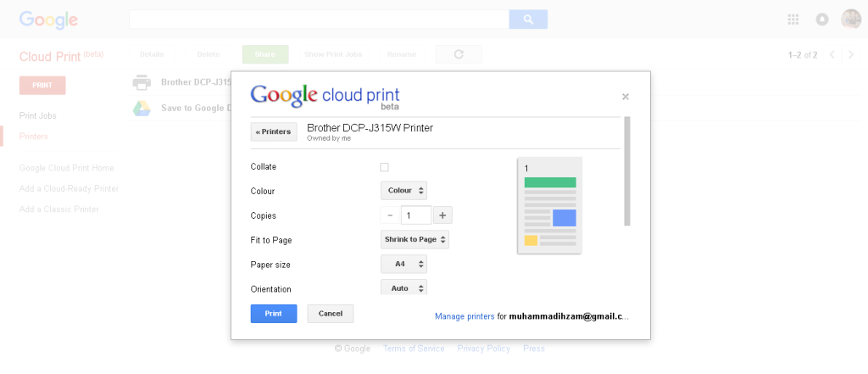
Task: Click the Rename toolbar button
Action: tap(402, 54)
